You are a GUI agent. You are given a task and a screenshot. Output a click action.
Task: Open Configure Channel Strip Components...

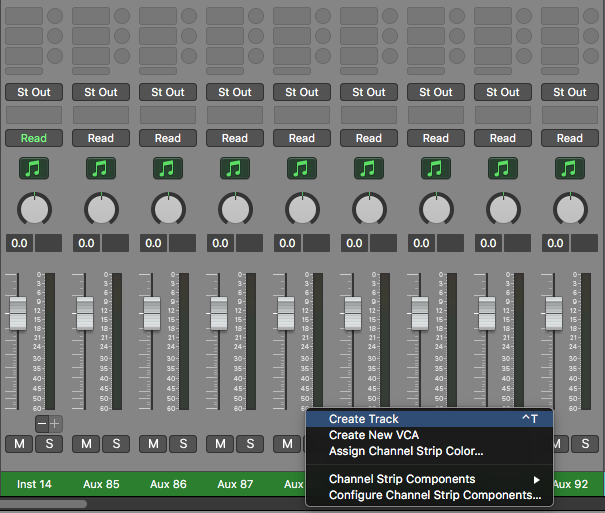tap(429, 495)
